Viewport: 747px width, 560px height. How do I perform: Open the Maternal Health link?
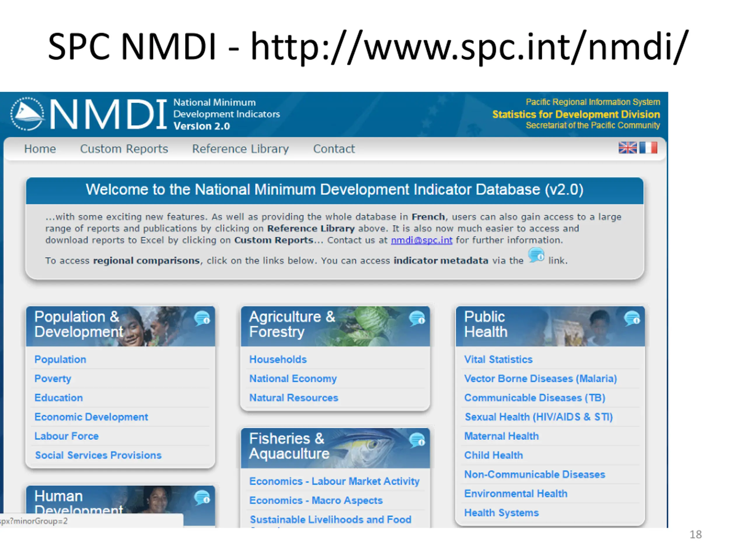[501, 436]
